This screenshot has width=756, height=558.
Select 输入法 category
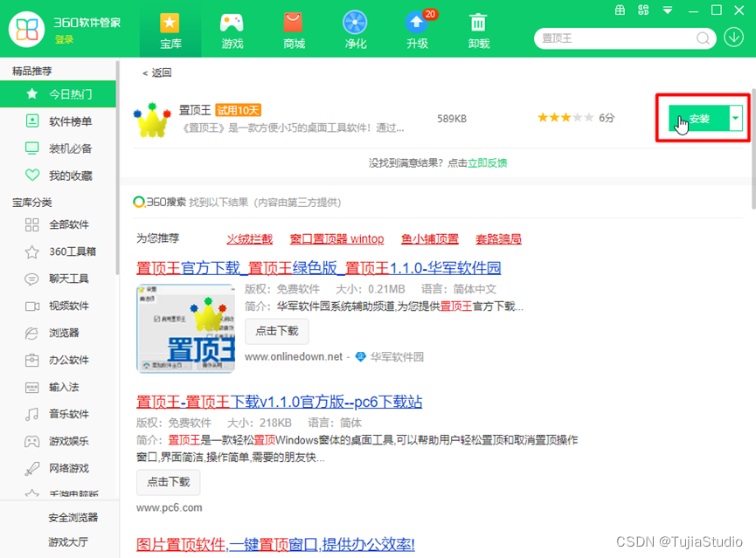[x=58, y=387]
